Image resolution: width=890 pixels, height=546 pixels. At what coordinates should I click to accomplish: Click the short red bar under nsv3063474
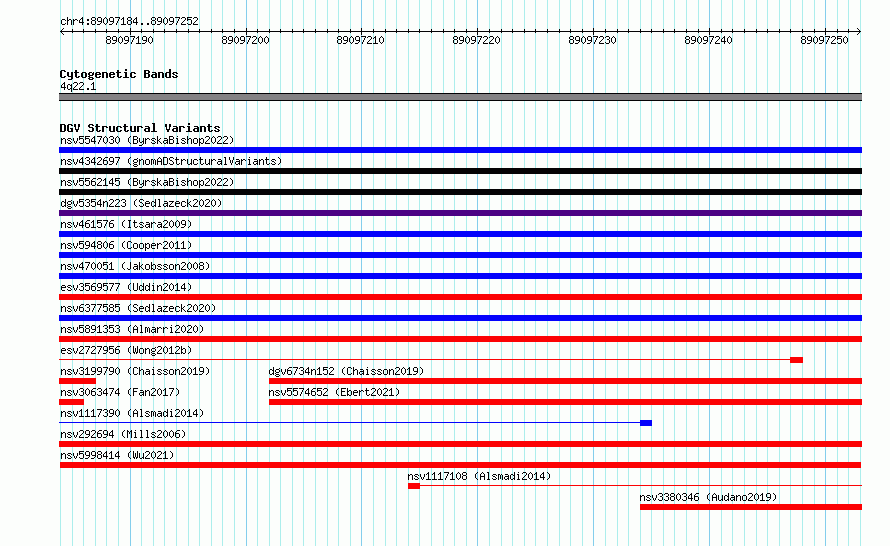(72, 402)
